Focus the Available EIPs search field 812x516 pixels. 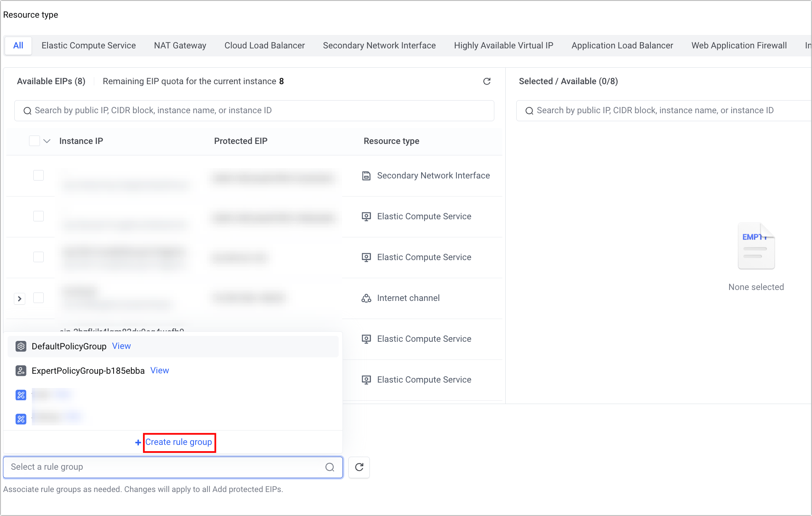tap(254, 111)
